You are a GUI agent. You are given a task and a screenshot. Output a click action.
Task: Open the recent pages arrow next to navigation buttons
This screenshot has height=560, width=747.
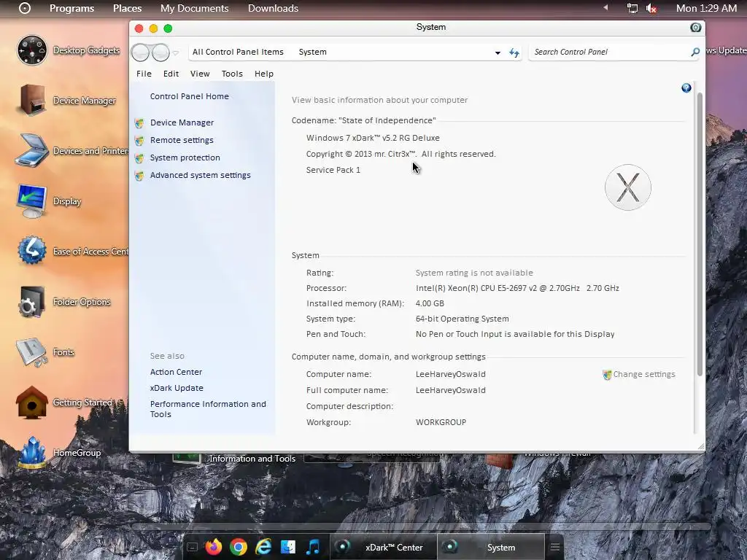175,52
